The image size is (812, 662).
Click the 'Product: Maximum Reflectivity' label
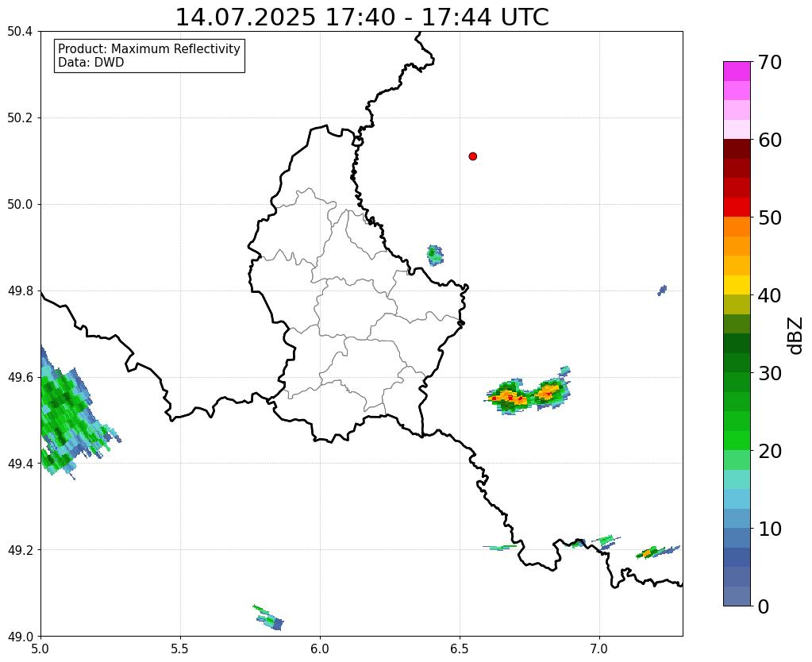pyautogui.click(x=149, y=48)
